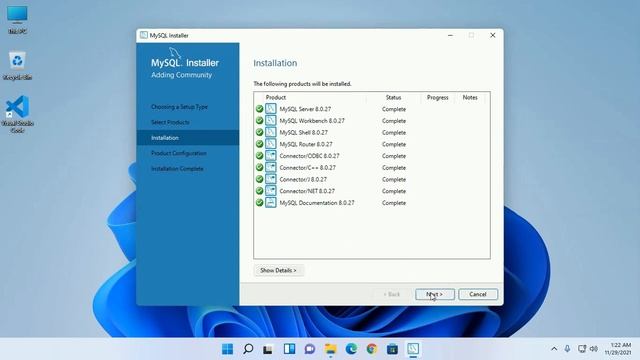
Task: Click green checkmark beside MySQL Router
Action: [x=259, y=144]
